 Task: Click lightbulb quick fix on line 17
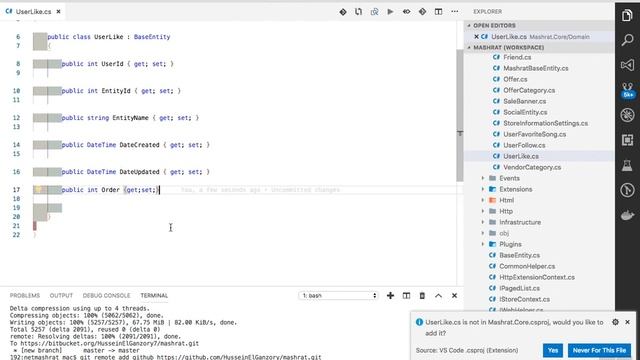pyautogui.click(x=38, y=189)
